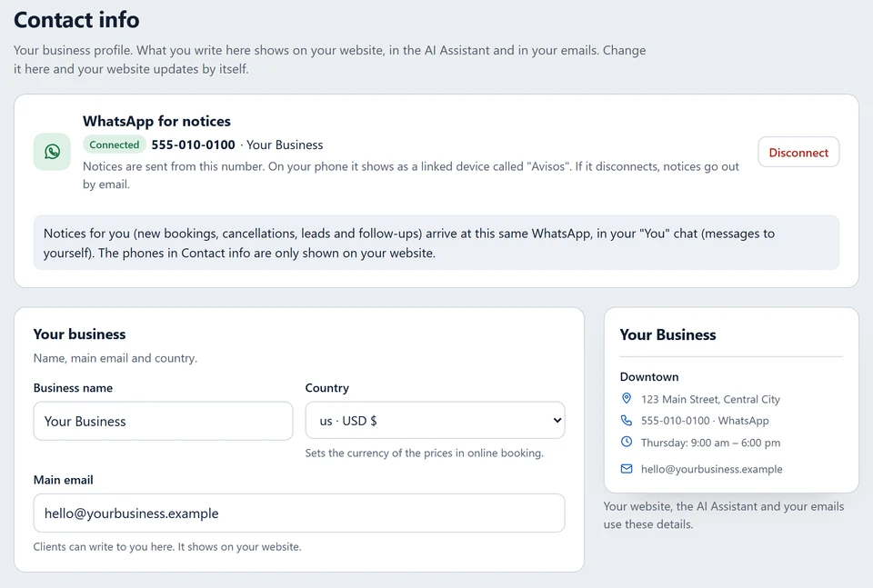The image size is (873, 588).
Task: Disconnect the WhatsApp number
Action: 798,152
